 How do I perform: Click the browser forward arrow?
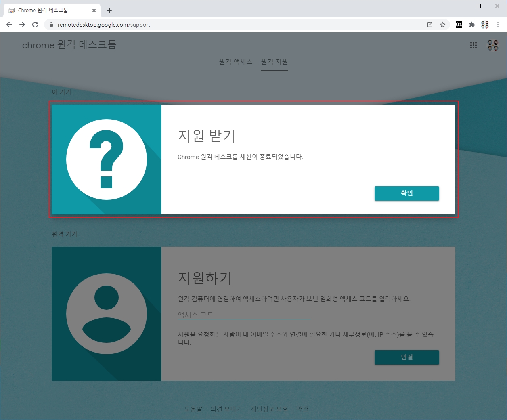point(22,25)
